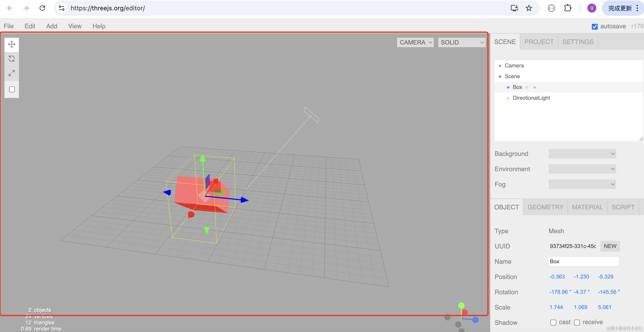The image size is (644, 332).
Task: Switch to the GEOMETRY tab
Action: [x=546, y=207]
